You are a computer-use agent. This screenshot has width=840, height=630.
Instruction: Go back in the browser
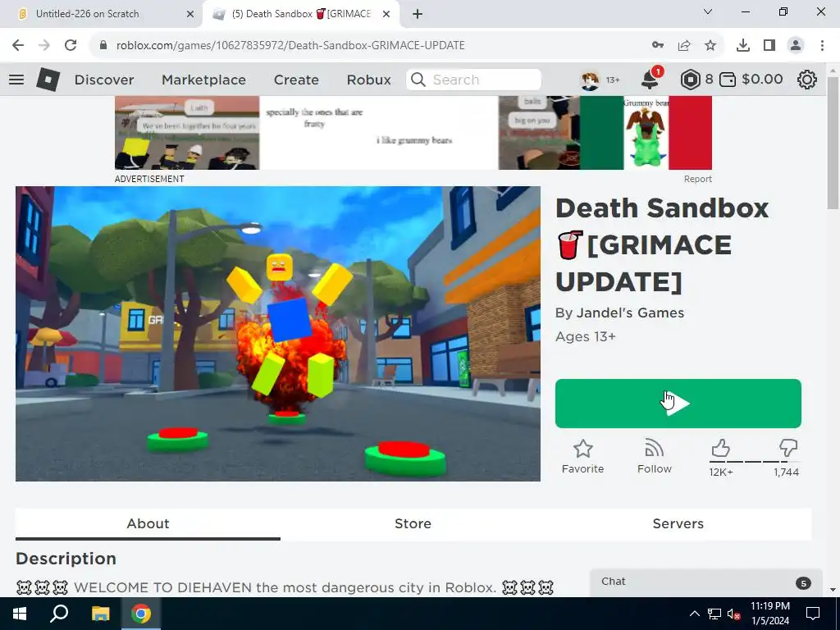[18, 46]
